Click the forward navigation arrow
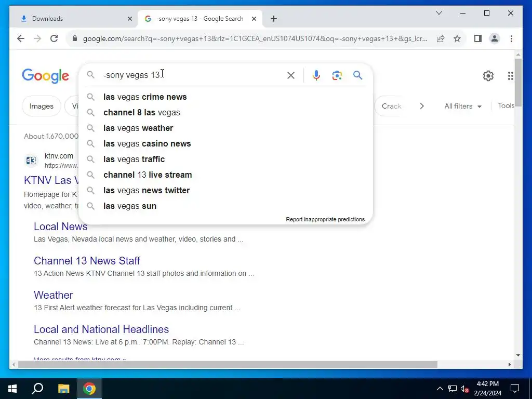 pyautogui.click(x=37, y=38)
